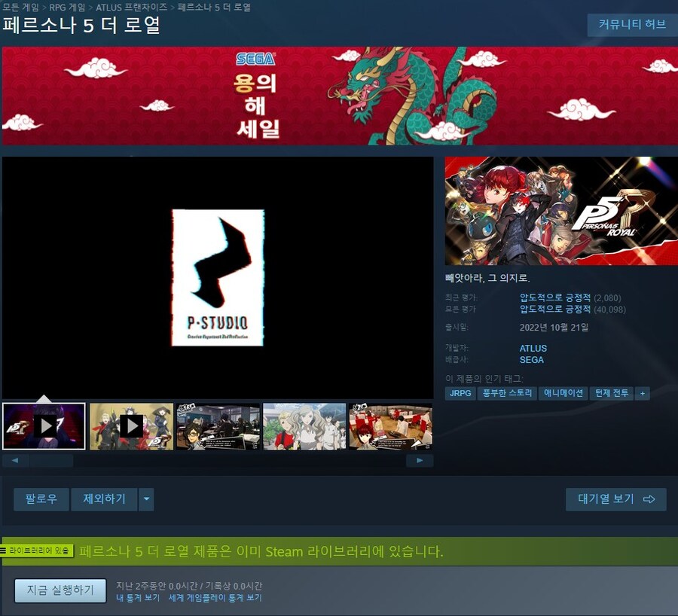This screenshot has height=616, width=678.
Task: Advance the screenshot carousel with the right arrow
Action: [420, 460]
